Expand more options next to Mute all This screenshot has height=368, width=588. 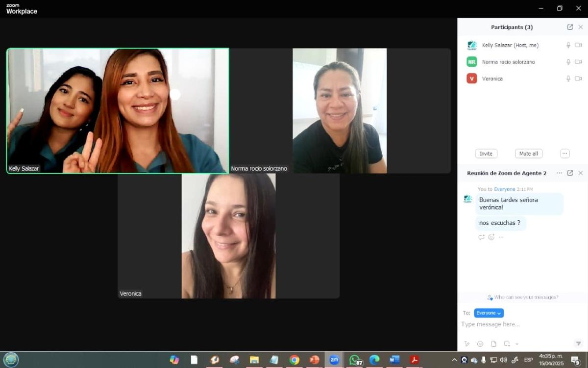point(564,154)
